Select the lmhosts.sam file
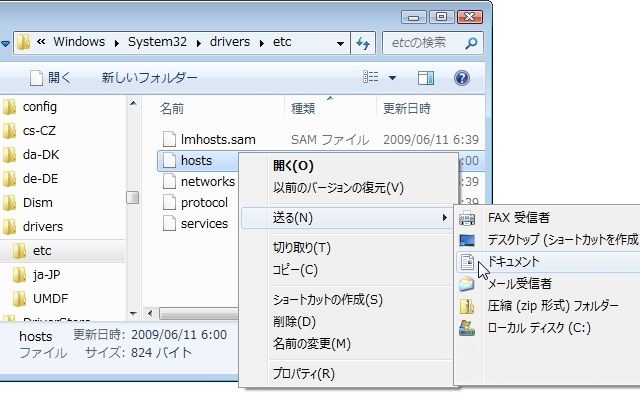Viewport: 640px width, 393px height. point(218,140)
